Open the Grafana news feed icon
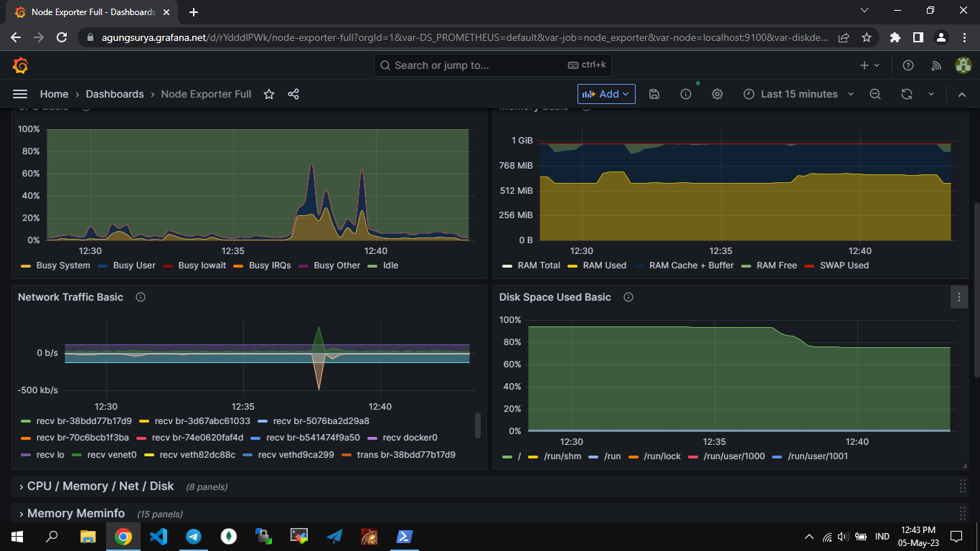This screenshot has height=551, width=980. tap(936, 65)
